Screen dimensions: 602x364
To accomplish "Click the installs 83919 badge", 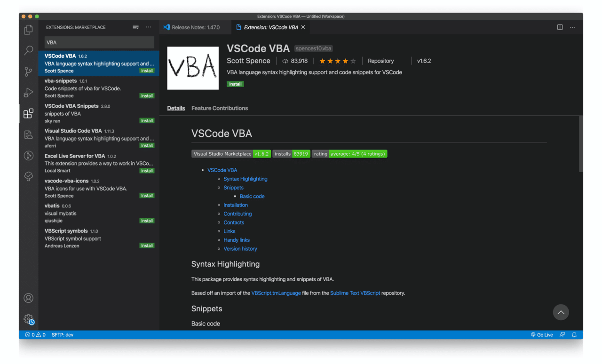I will (291, 154).
